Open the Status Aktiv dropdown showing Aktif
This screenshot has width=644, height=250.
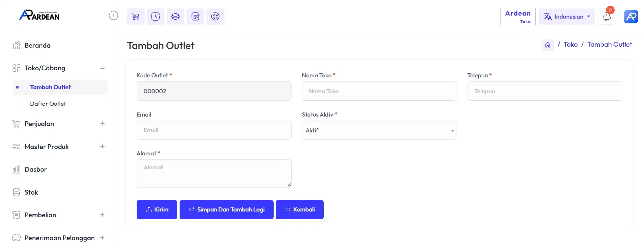pyautogui.click(x=379, y=130)
